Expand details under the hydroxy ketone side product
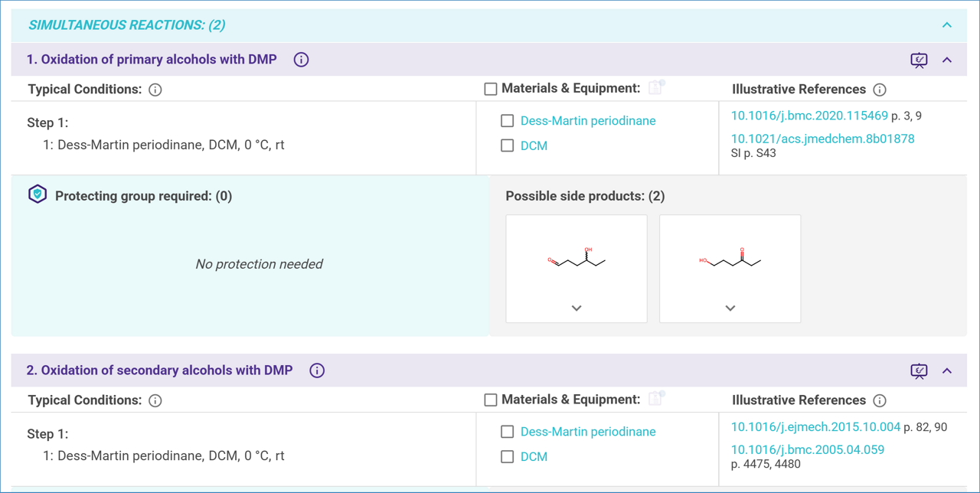 click(730, 308)
